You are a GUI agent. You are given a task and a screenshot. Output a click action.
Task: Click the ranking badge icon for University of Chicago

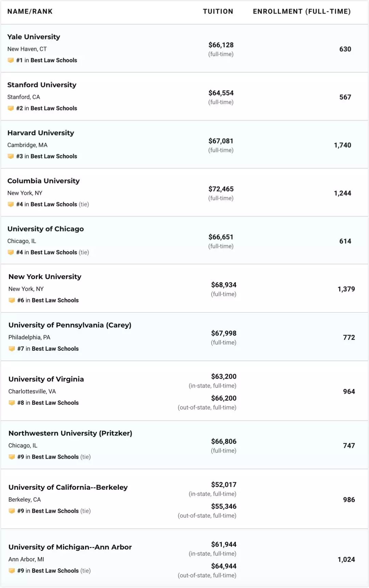pos(11,252)
